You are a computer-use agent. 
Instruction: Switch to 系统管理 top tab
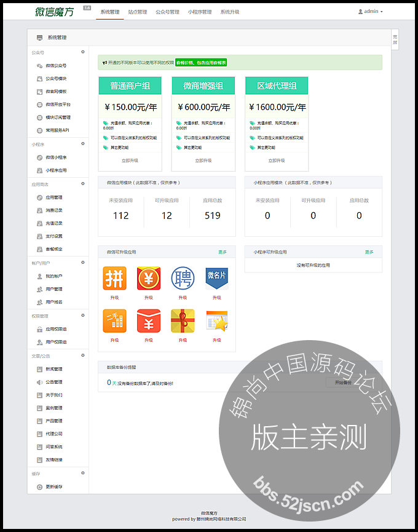pyautogui.click(x=110, y=12)
